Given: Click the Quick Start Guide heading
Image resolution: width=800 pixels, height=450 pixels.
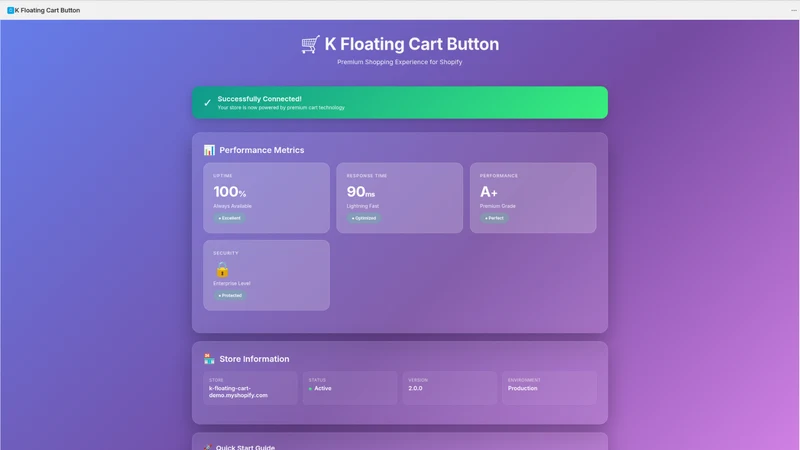Looking at the screenshot, I should 245,447.
